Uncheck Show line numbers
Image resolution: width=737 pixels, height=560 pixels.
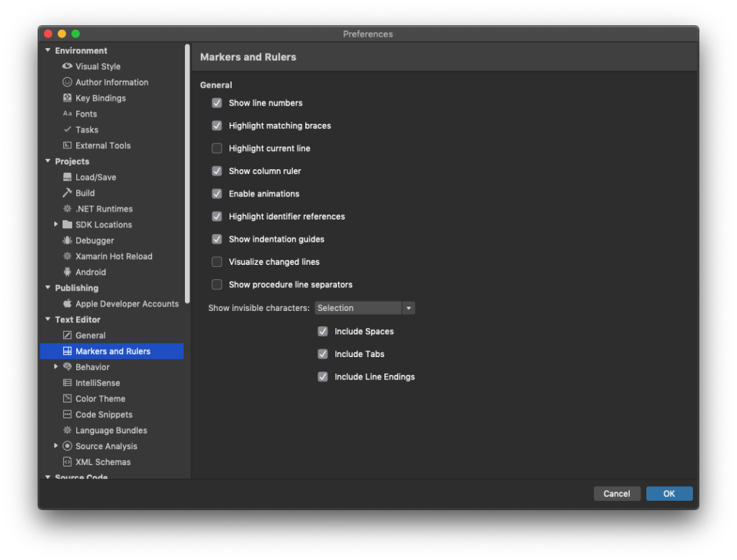click(217, 103)
